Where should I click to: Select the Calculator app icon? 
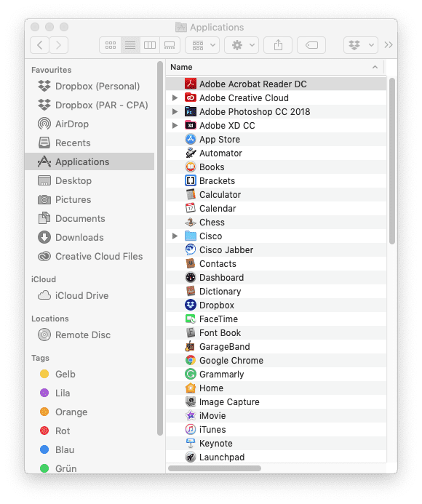click(x=191, y=194)
